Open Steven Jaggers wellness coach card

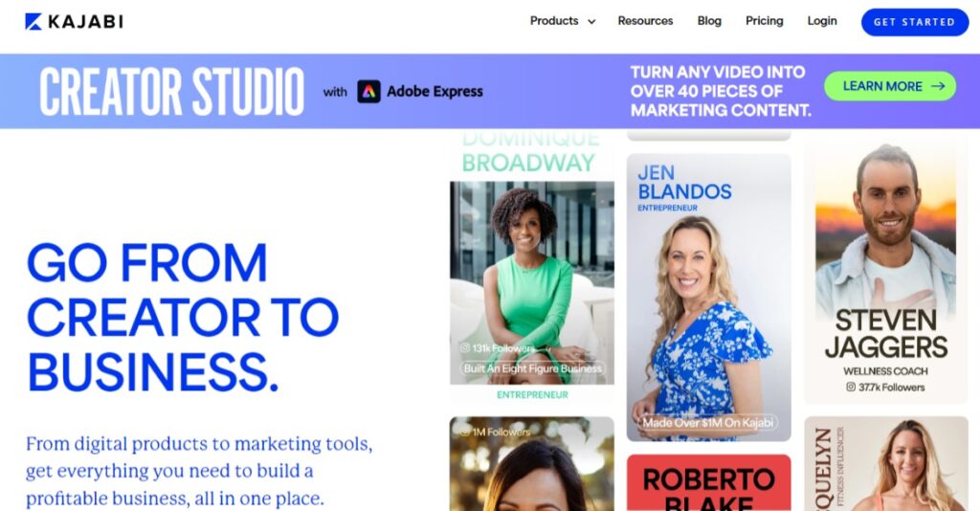pos(885,271)
